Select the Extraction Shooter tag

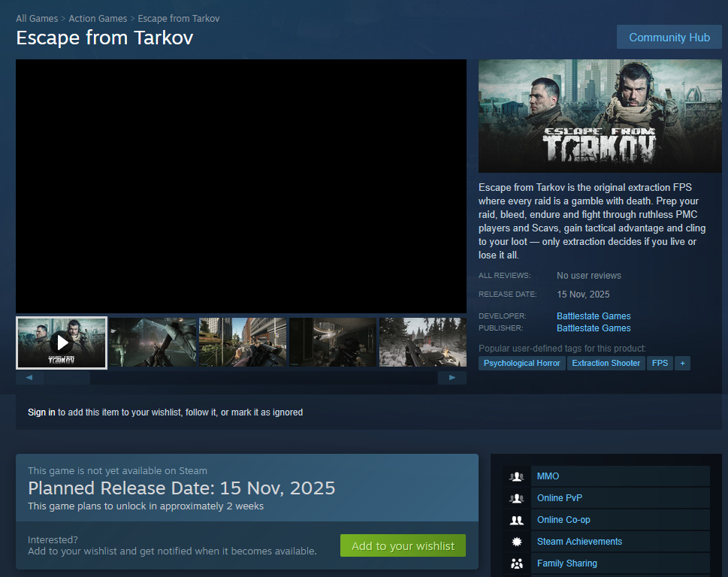(606, 363)
